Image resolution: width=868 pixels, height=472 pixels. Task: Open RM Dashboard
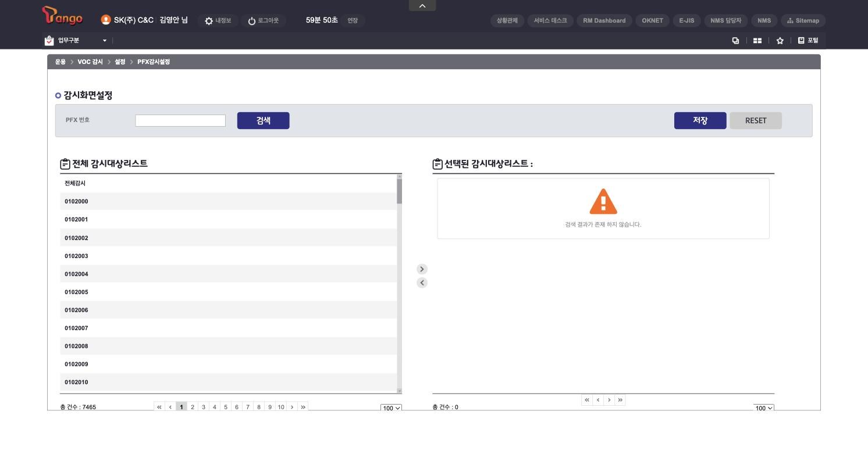point(604,21)
